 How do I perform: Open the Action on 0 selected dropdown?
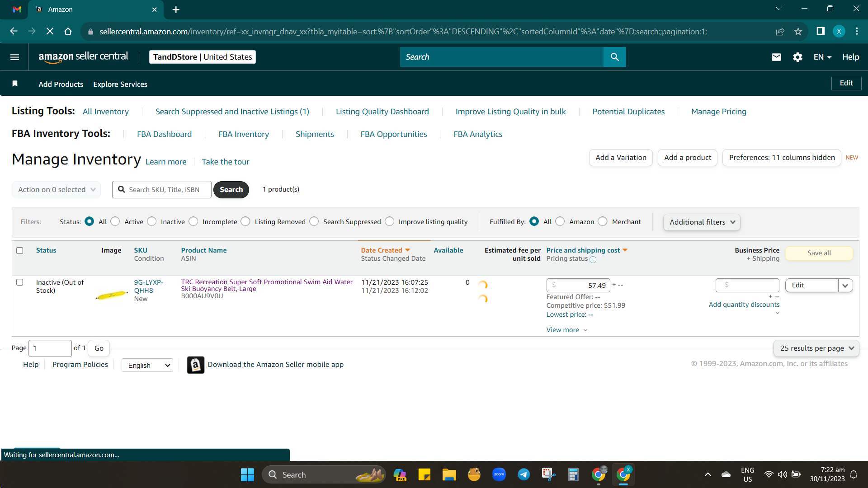(x=56, y=190)
